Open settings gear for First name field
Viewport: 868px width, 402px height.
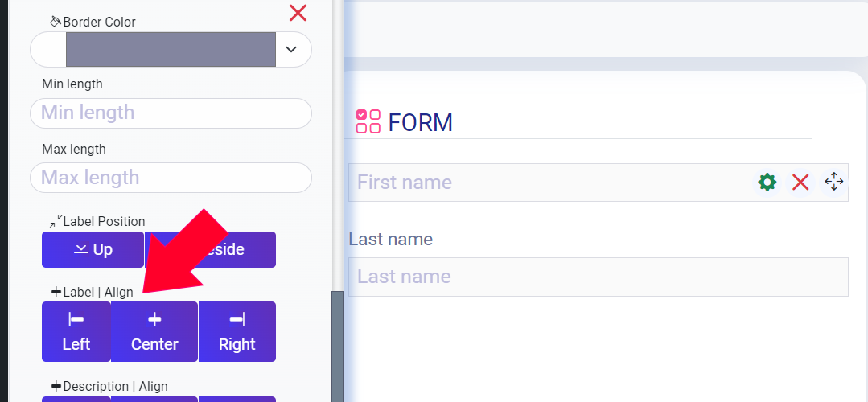click(767, 182)
